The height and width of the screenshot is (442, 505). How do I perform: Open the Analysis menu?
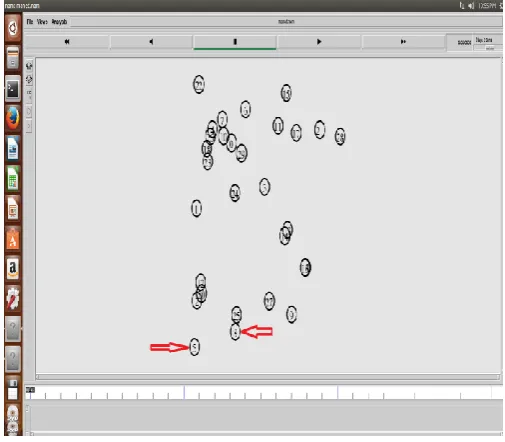[x=59, y=22]
